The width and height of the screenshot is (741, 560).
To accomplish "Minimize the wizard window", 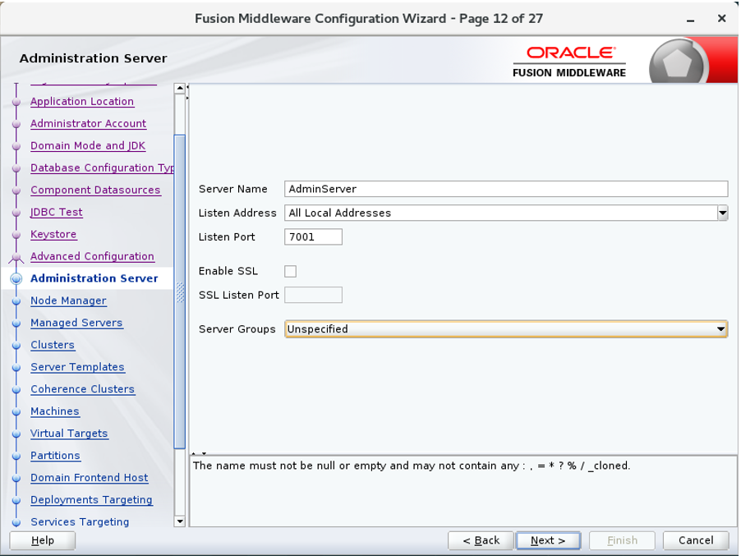I will pos(690,20).
